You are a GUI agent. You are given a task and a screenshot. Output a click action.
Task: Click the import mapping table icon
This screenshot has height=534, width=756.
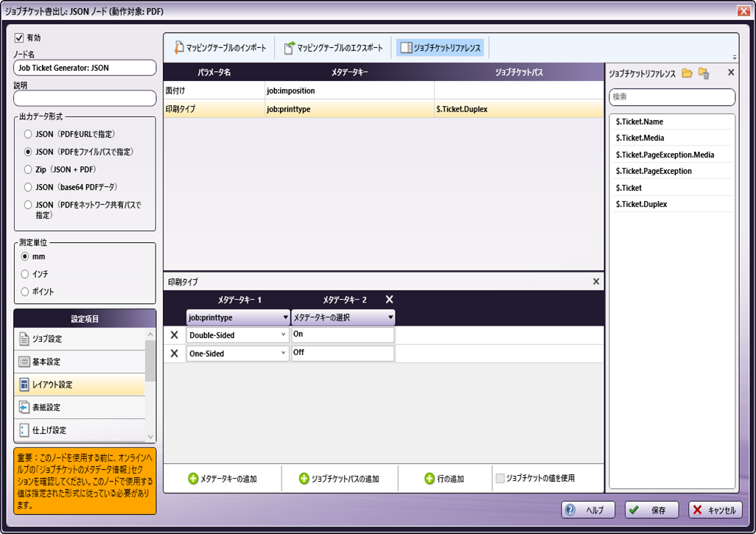(x=179, y=47)
